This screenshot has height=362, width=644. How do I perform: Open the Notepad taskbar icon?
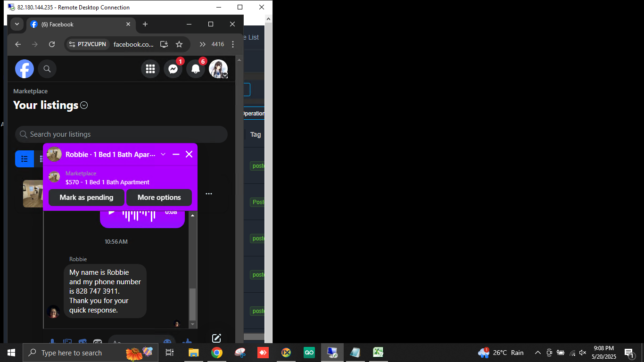click(x=355, y=353)
